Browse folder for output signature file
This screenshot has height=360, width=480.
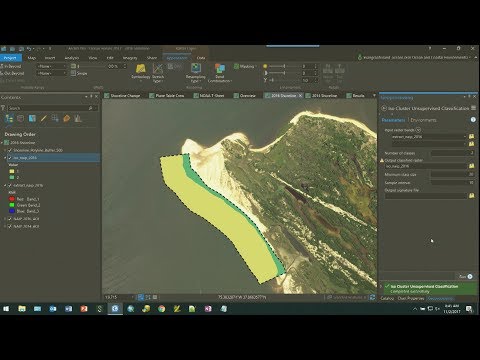(x=472, y=196)
